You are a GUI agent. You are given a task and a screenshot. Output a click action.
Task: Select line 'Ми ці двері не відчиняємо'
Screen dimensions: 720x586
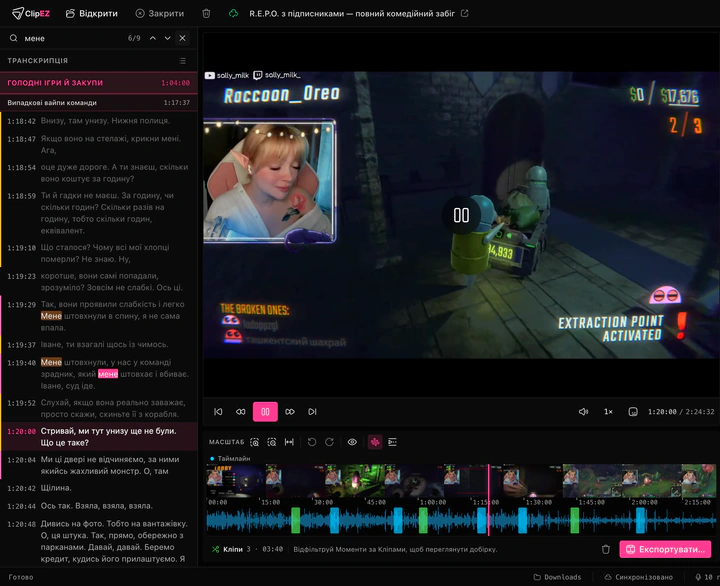[x=99, y=465]
